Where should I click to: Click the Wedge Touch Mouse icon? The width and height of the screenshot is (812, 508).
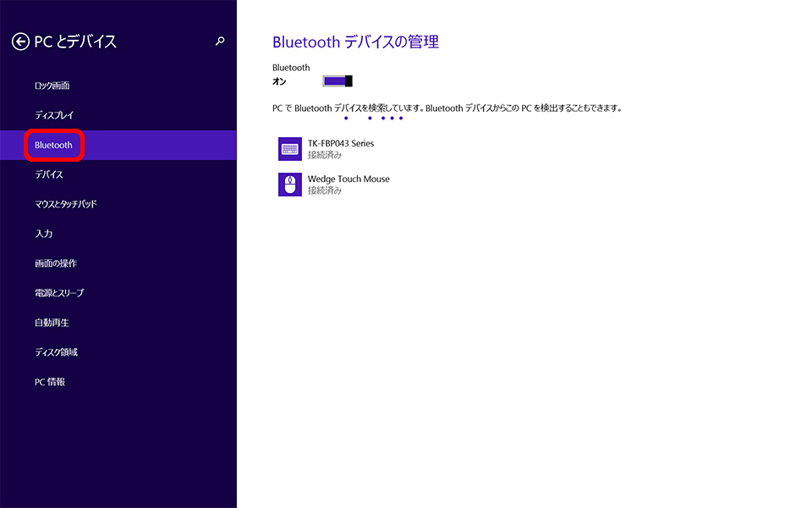[290, 185]
